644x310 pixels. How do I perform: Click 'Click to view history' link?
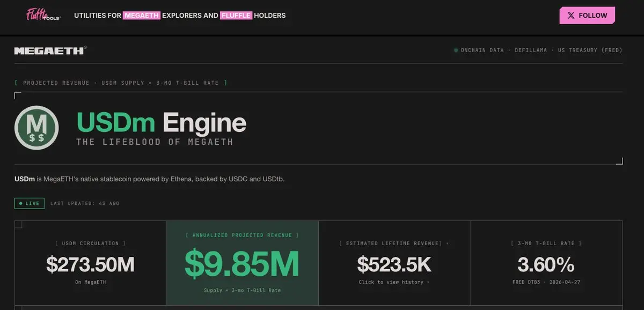point(394,282)
